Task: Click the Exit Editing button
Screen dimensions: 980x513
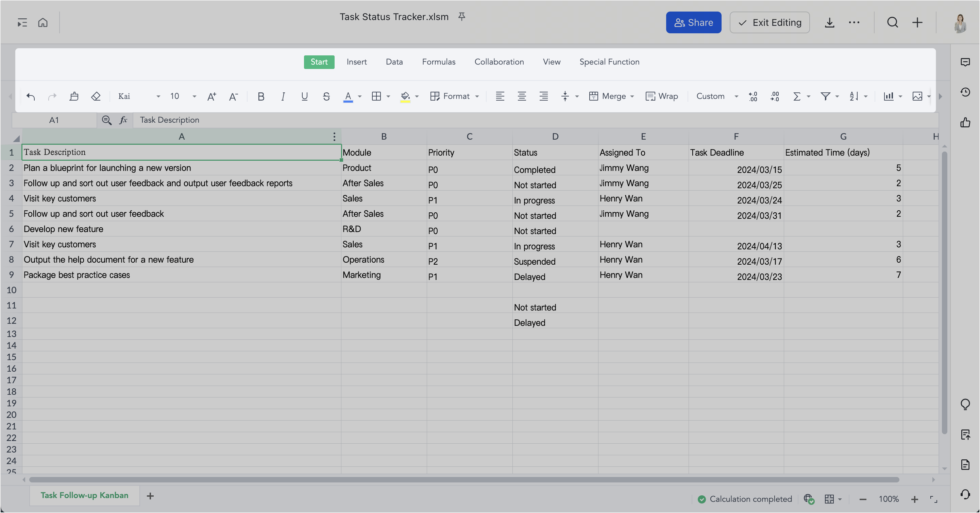Action: click(769, 22)
